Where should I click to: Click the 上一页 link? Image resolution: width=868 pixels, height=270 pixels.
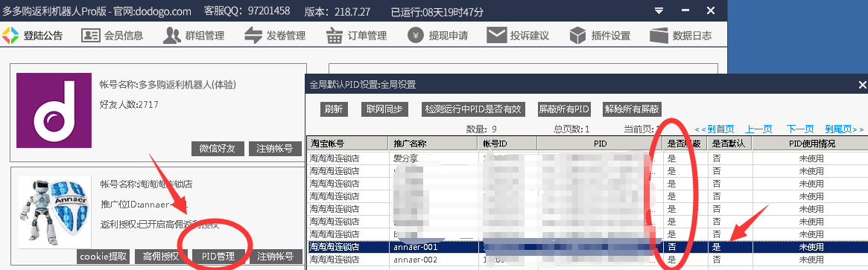pos(758,129)
